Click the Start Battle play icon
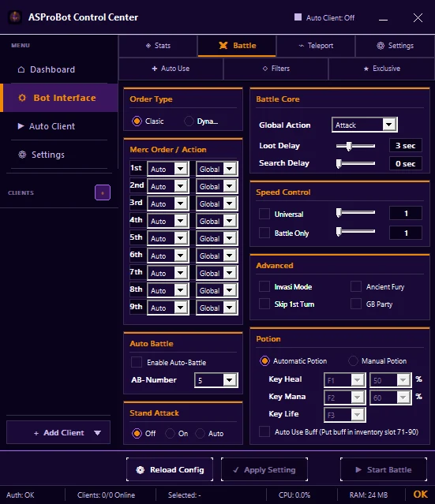435x504 pixels. [x=358, y=470]
